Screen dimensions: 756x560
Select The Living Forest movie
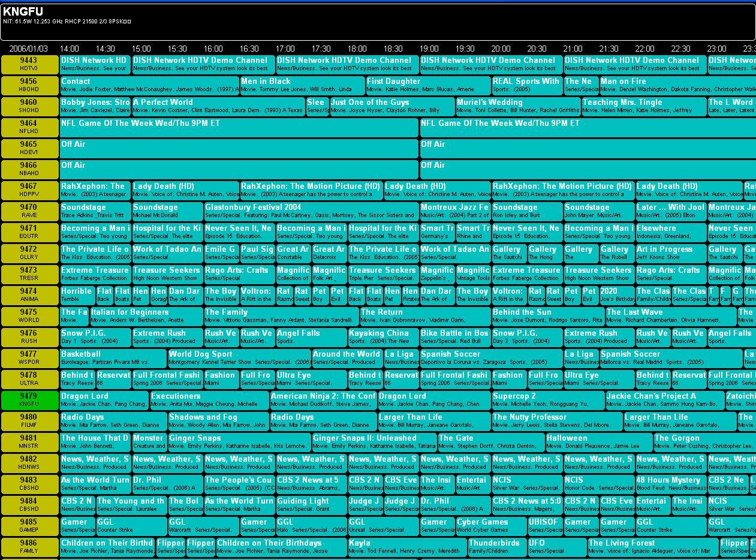tap(653, 547)
